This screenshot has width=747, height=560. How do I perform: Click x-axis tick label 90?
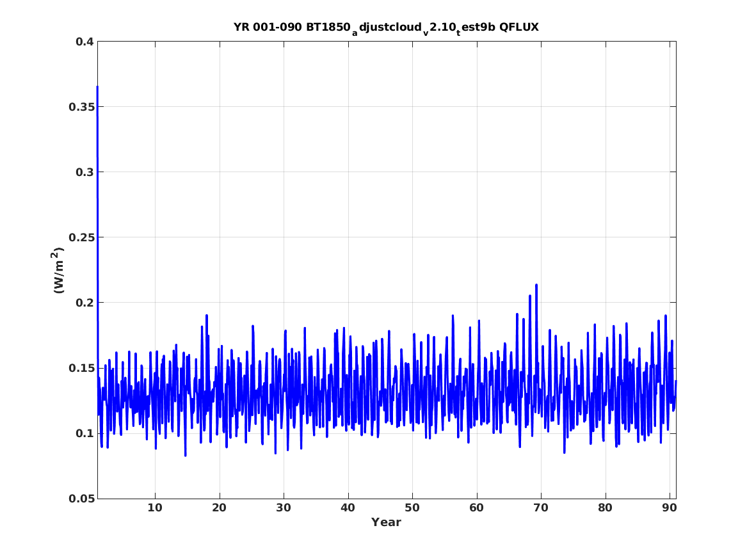pyautogui.click(x=670, y=508)
